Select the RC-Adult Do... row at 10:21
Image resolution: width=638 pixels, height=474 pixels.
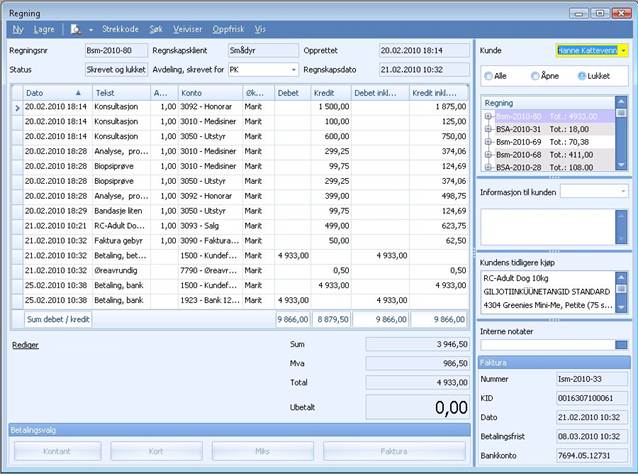pyautogui.click(x=121, y=226)
